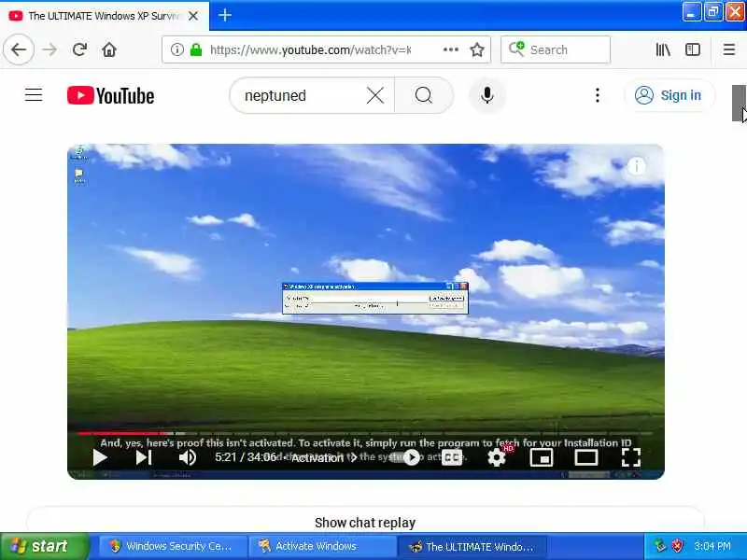Image resolution: width=747 pixels, height=560 pixels.
Task: Mute the video volume
Action: (x=188, y=457)
